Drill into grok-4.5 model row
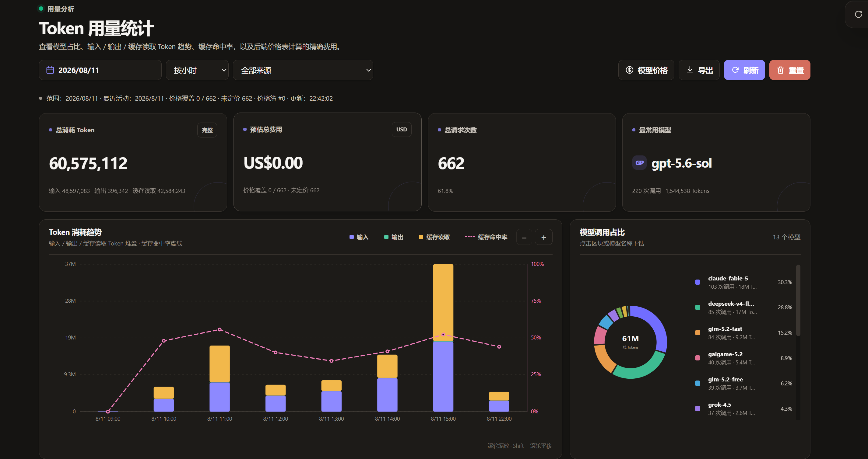 click(743, 409)
